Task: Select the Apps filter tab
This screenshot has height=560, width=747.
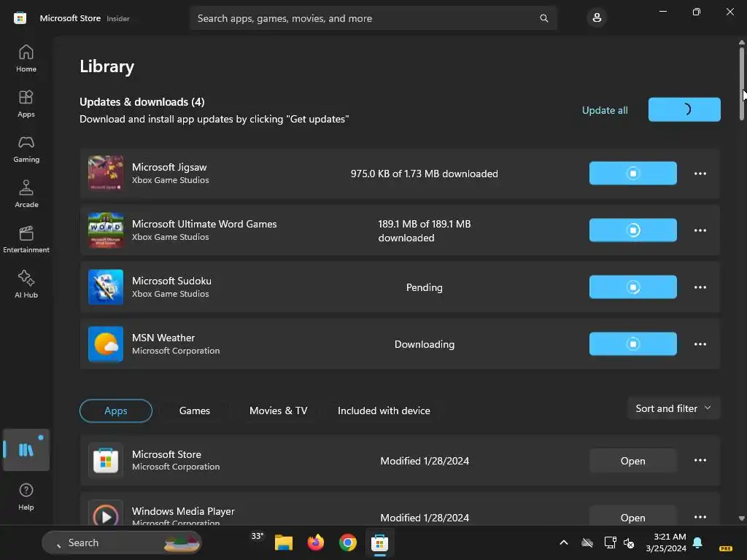Action: click(x=116, y=411)
